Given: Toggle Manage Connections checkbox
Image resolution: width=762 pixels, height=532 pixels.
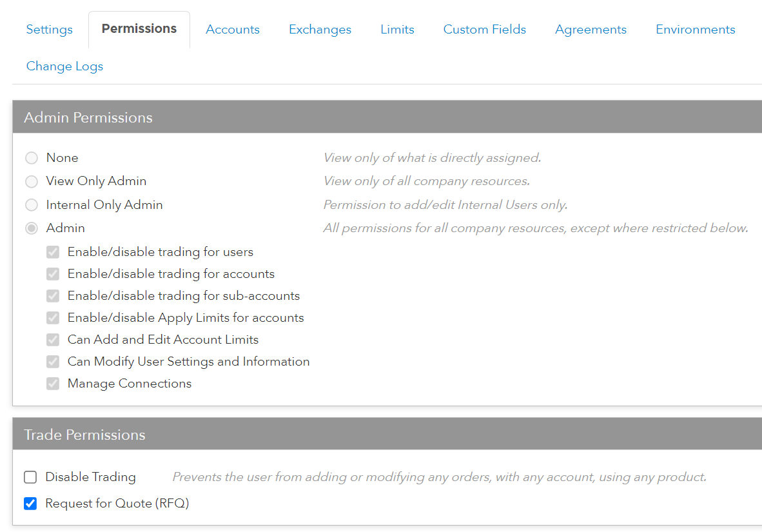Looking at the screenshot, I should (x=53, y=384).
